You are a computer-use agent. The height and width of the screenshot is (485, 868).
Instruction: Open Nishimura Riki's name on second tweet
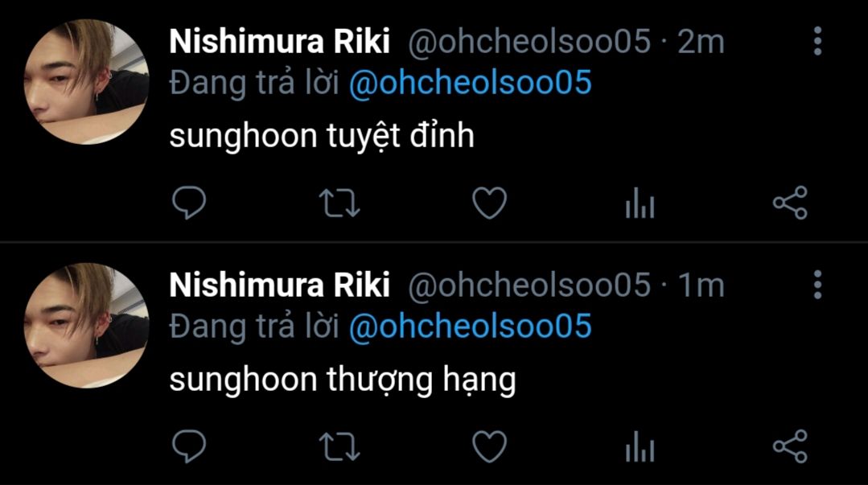pos(279,285)
